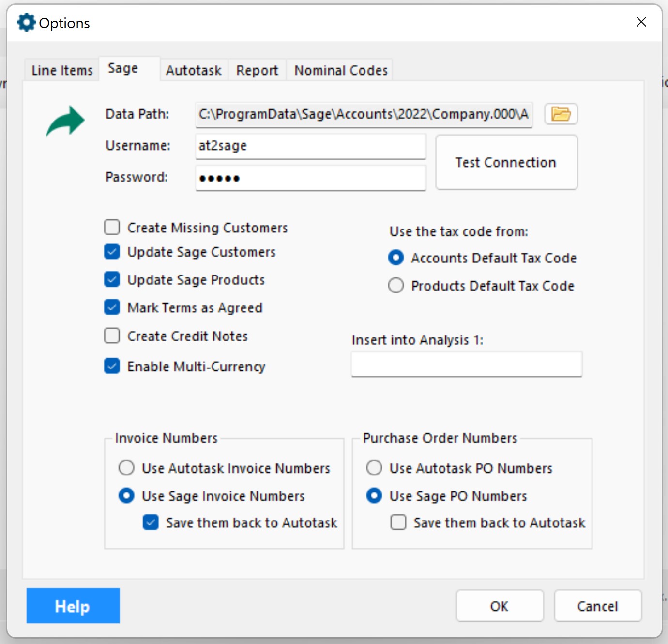Viewport: 668px width, 644px height.
Task: Click the 'Data Path:' label
Action: pos(137,114)
